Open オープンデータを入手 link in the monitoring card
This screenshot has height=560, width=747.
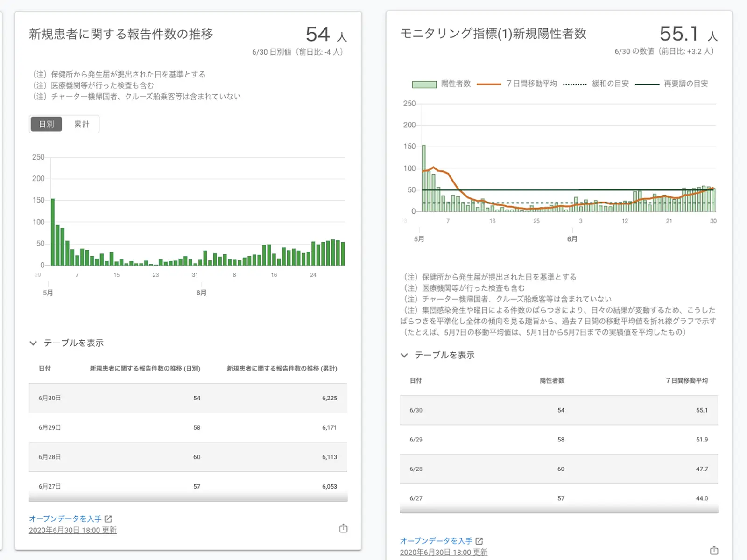click(x=436, y=540)
